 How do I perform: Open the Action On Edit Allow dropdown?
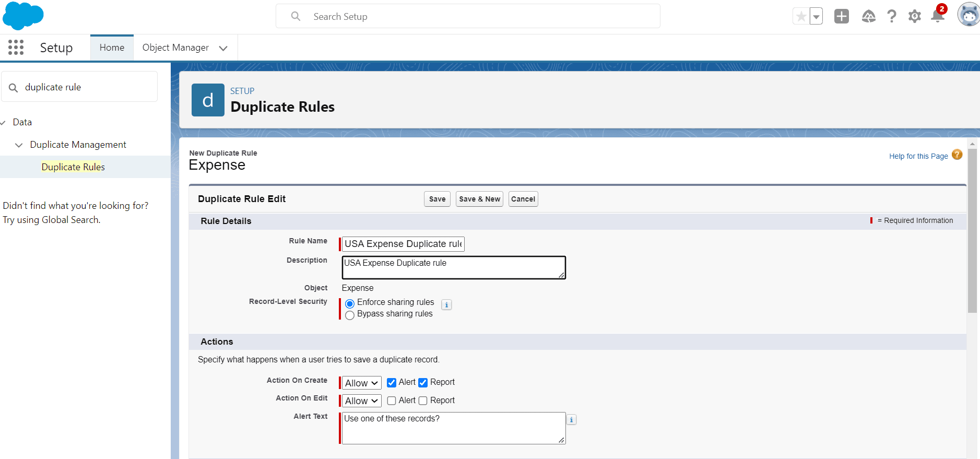pyautogui.click(x=361, y=401)
